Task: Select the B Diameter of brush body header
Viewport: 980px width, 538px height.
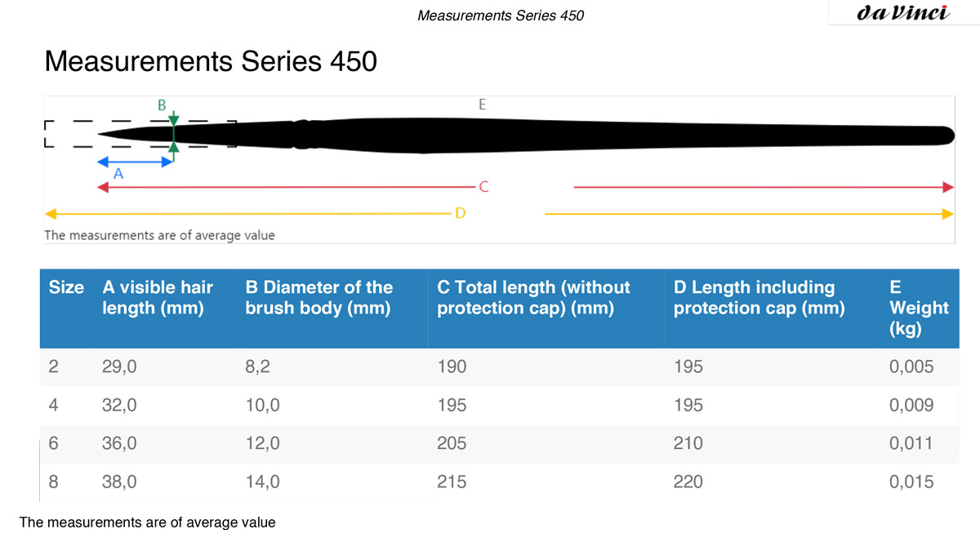Action: 319,298
